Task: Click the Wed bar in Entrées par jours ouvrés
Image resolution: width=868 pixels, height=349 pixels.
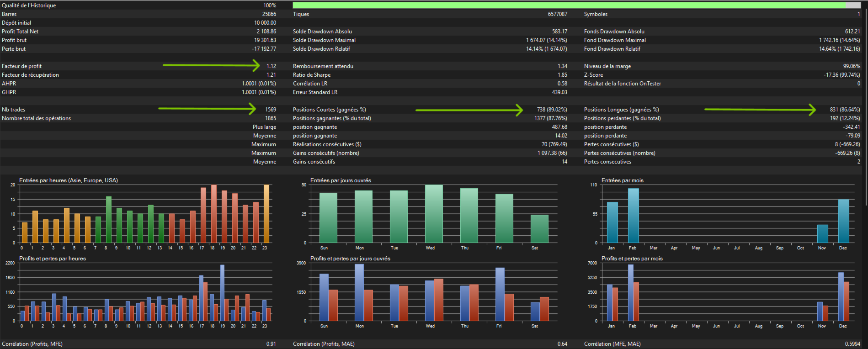Action: coord(434,214)
